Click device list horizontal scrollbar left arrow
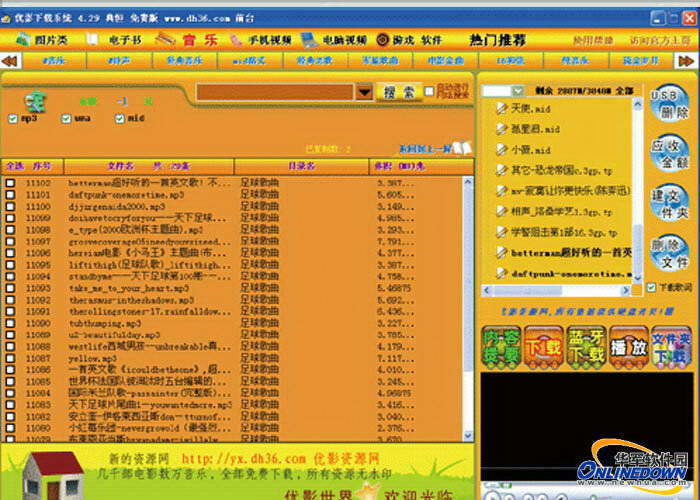 (x=487, y=291)
